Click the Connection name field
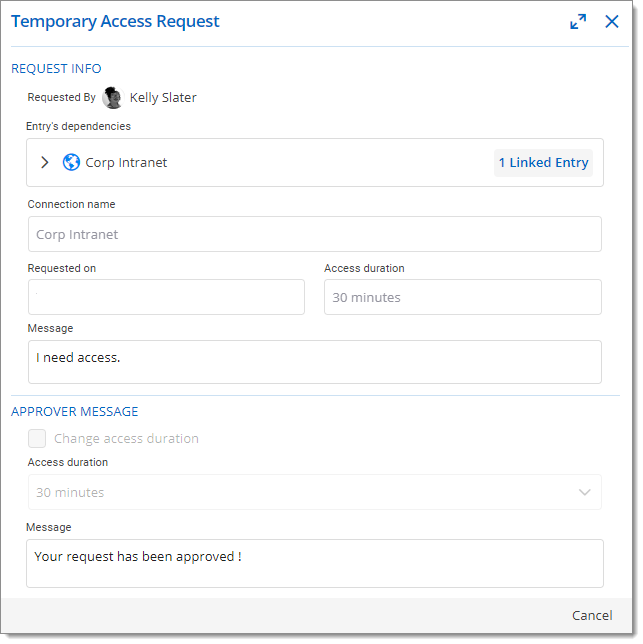643x644 pixels. [x=315, y=234]
